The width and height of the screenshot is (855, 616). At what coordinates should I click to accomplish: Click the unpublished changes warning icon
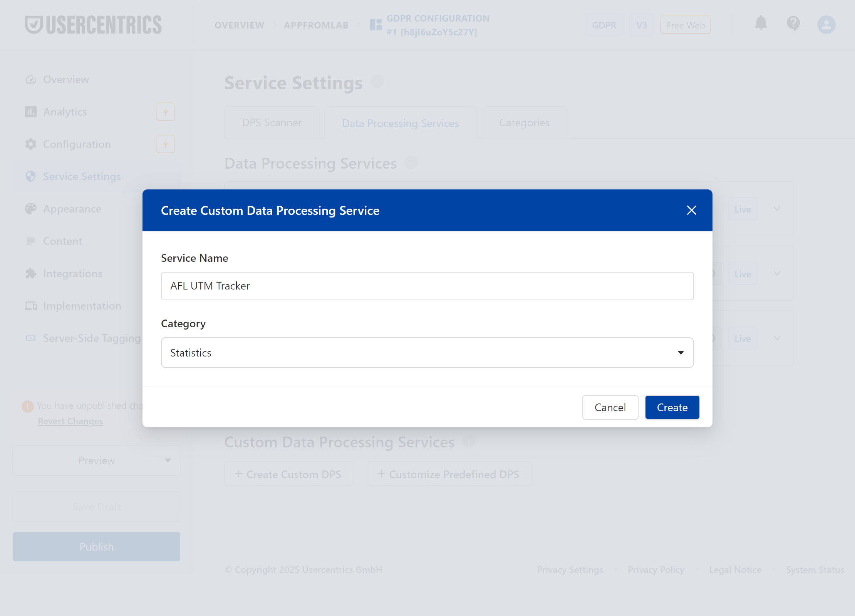click(28, 406)
